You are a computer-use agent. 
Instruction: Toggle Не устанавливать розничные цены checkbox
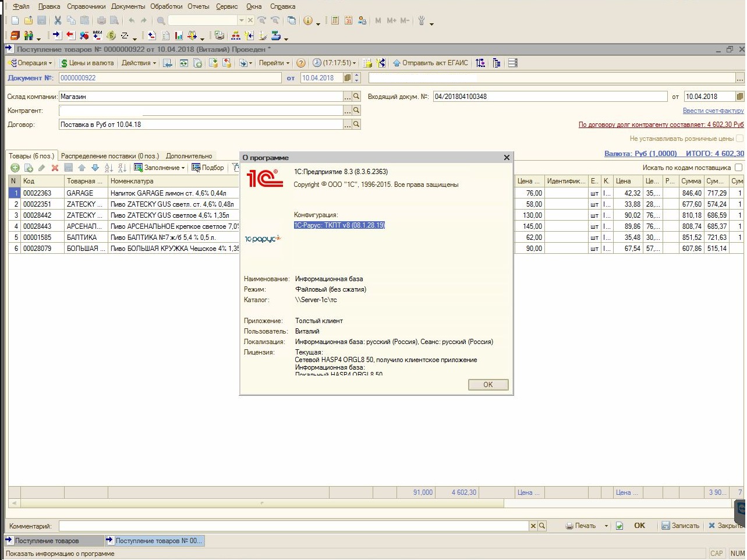pos(739,139)
